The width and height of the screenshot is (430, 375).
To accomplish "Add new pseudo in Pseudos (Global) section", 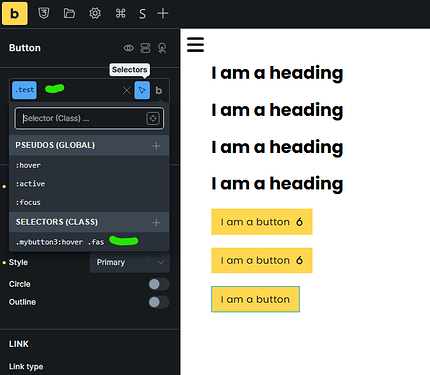I will point(156,146).
